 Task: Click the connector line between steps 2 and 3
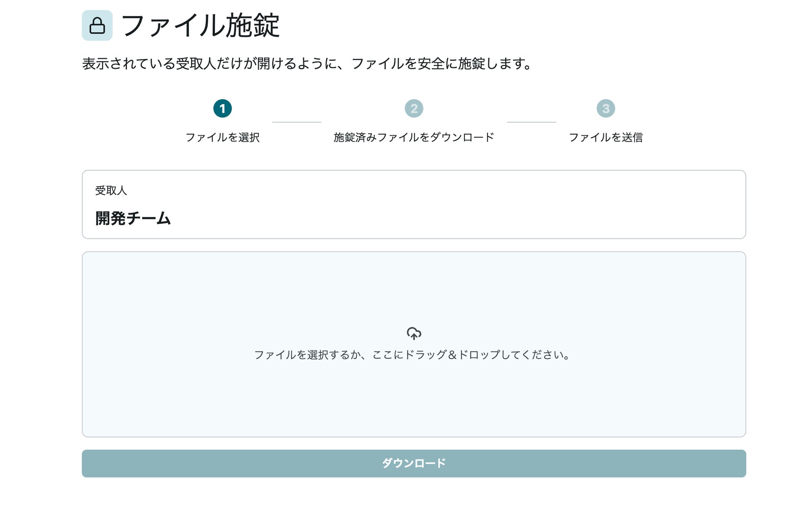[531, 122]
